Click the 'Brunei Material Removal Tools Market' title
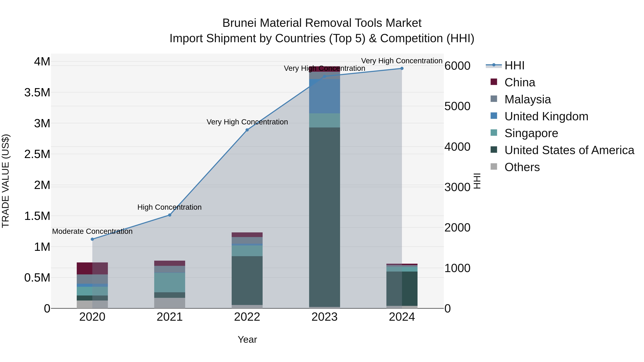Viewport: 644px width, 362px height. tap(322, 23)
